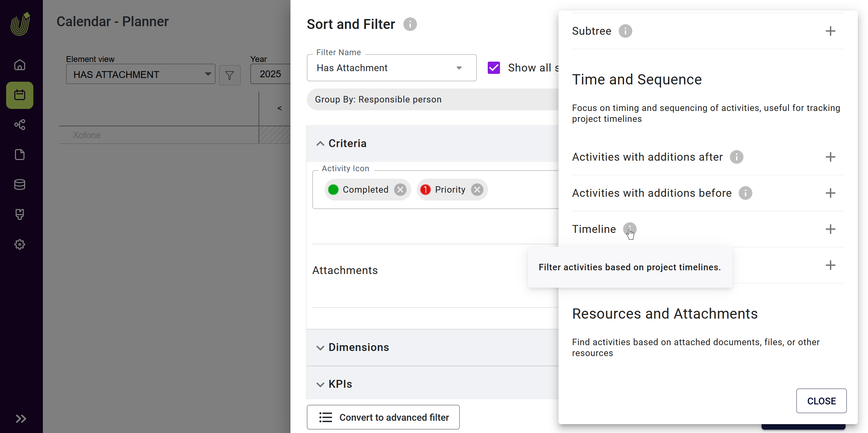This screenshot has width=868, height=433.
Task: Remove the Priority chip
Action: (x=477, y=190)
